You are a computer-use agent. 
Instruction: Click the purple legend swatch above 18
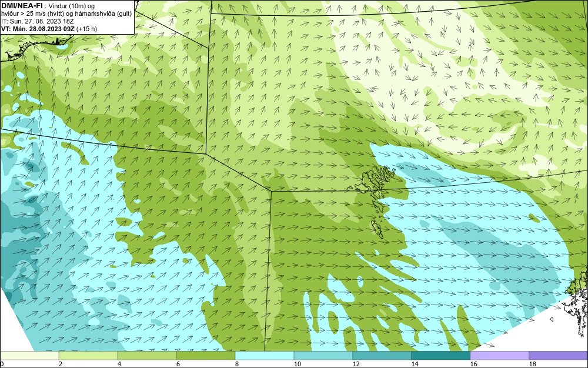pyautogui.click(x=559, y=356)
